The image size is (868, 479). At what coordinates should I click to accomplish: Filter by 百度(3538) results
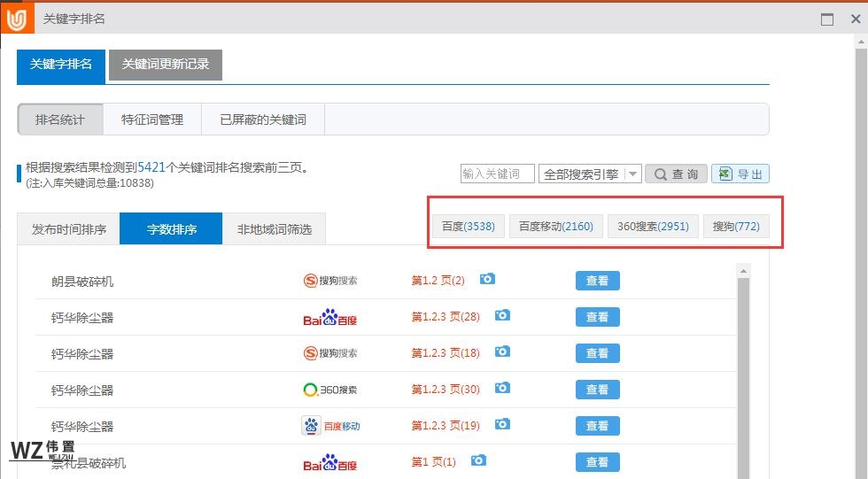pyautogui.click(x=469, y=227)
